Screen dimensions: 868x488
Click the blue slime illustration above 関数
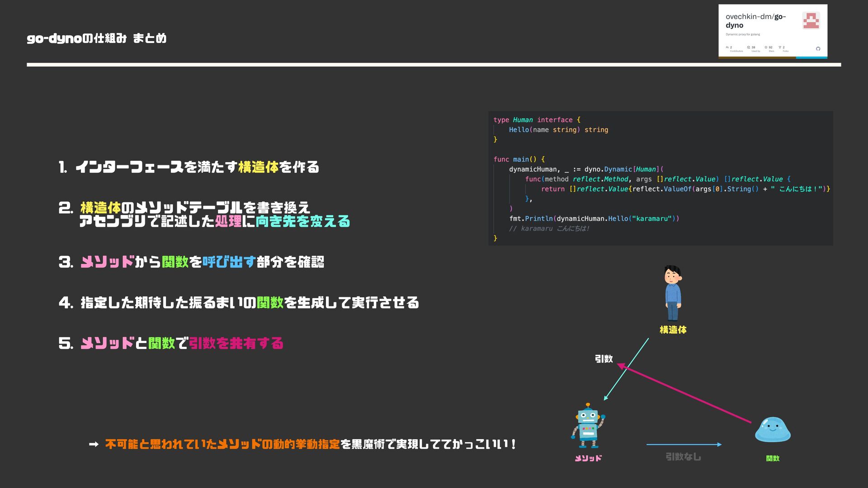pyautogui.click(x=773, y=429)
